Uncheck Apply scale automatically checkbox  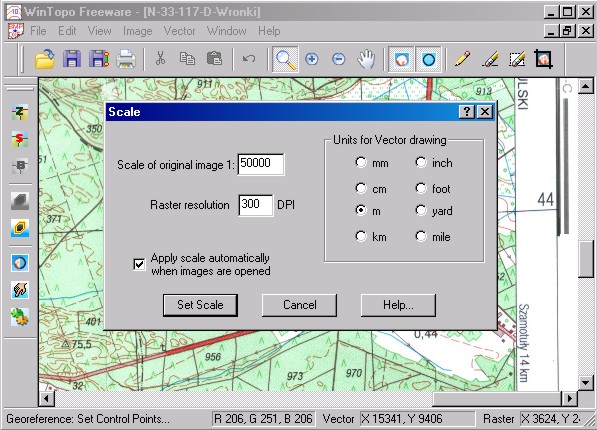139,264
